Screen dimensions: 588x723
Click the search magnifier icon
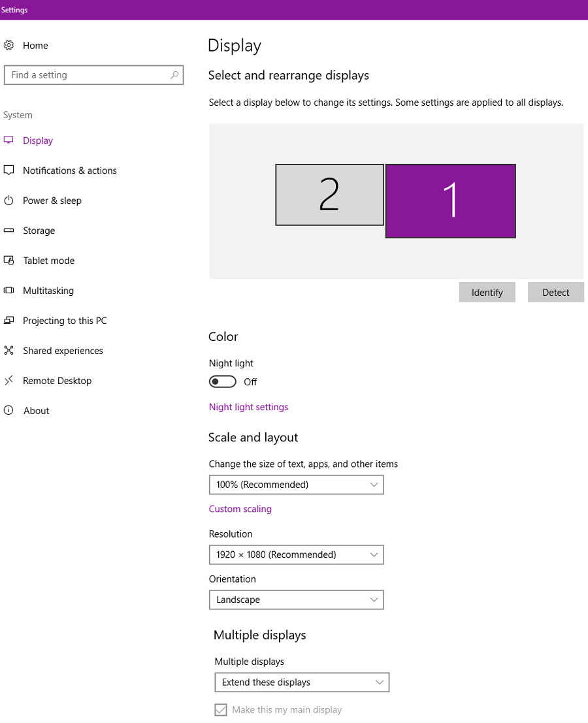coord(174,74)
